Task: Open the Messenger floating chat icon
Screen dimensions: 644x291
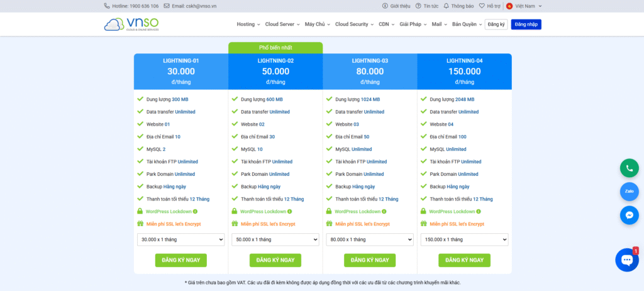Action: pos(629,214)
